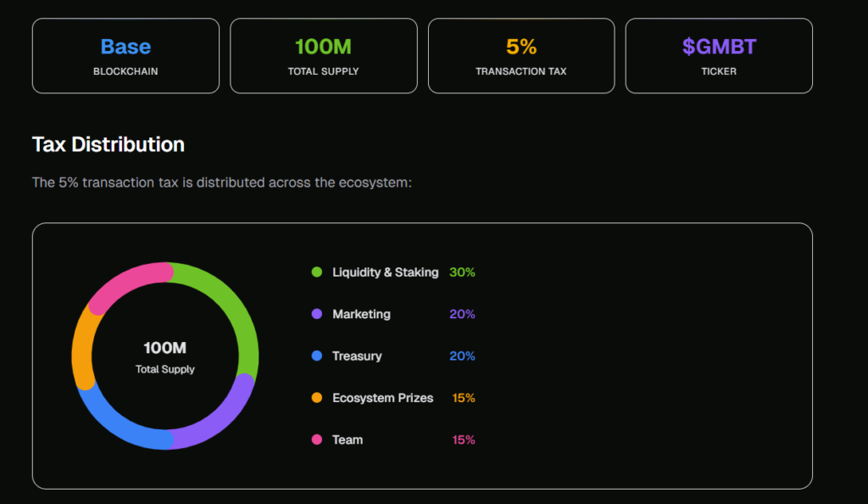Click the 15% value beside Team
868x504 pixels.
(463, 440)
